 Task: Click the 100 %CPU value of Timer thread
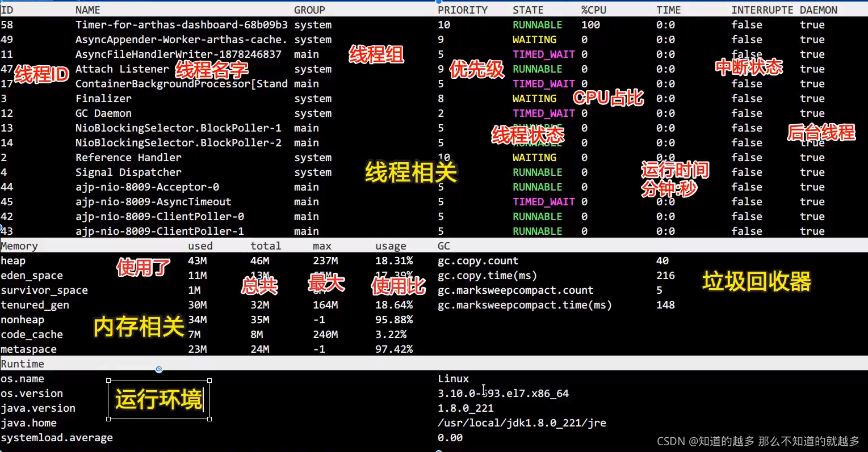point(590,25)
